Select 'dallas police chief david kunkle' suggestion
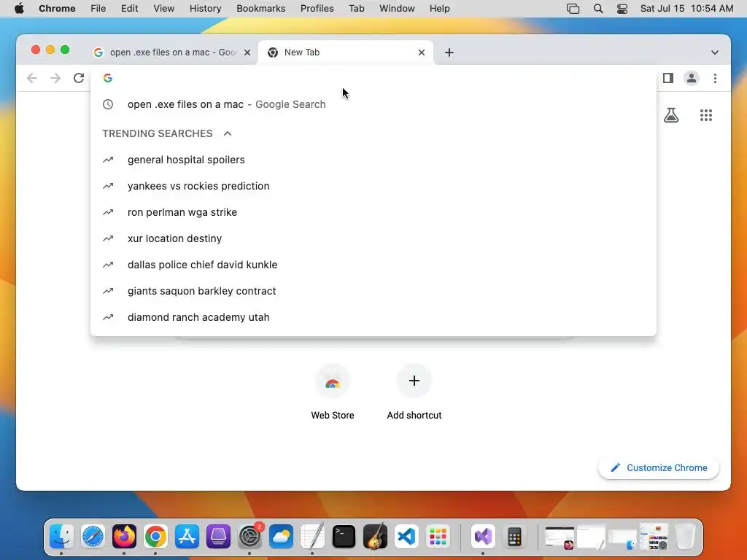This screenshot has height=560, width=747. (373, 264)
